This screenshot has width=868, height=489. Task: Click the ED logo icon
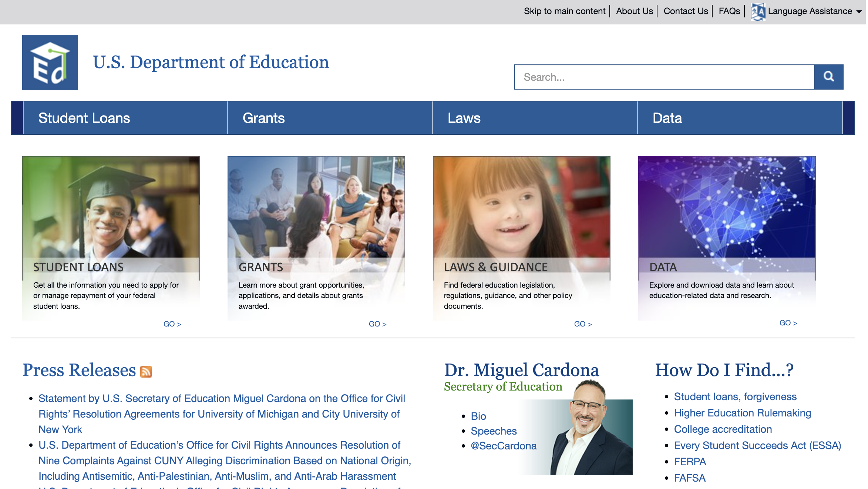click(x=50, y=63)
